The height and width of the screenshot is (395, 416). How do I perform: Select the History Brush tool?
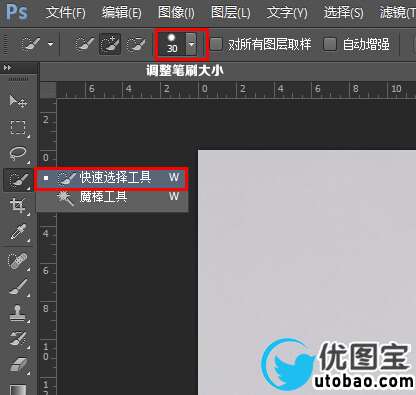tap(18, 339)
